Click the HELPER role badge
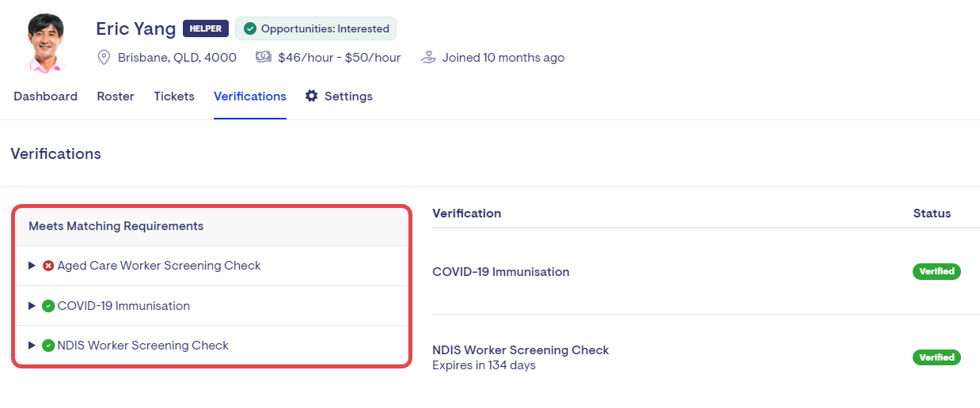This screenshot has width=980, height=408. pos(206,28)
